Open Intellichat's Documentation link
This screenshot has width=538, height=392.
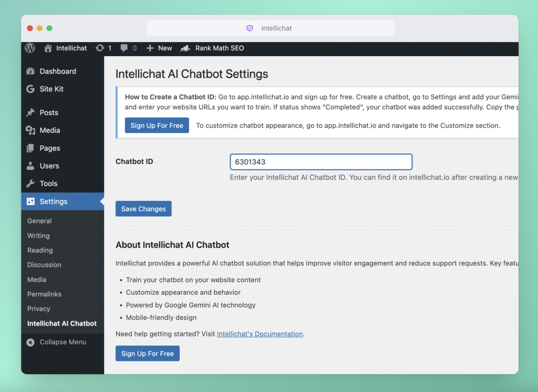pos(260,334)
